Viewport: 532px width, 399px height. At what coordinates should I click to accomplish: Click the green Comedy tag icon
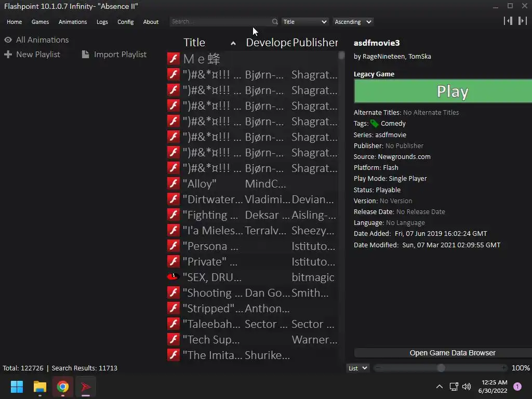[x=374, y=124]
